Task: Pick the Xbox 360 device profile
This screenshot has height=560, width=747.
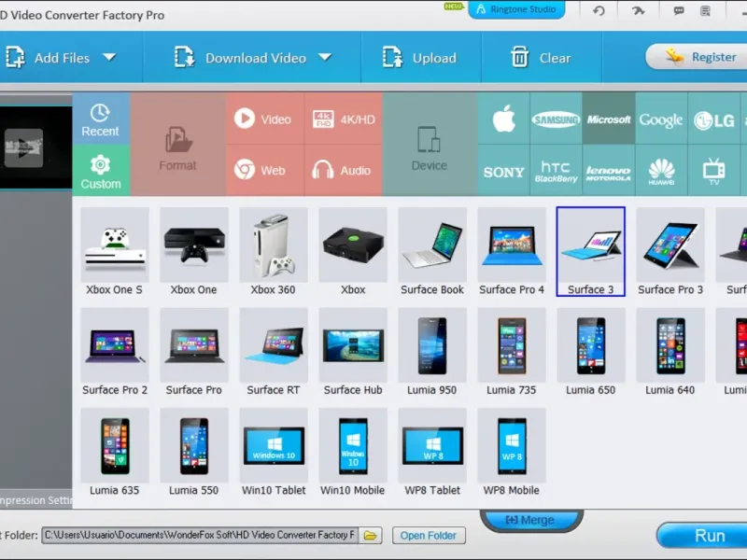Action: (273, 251)
